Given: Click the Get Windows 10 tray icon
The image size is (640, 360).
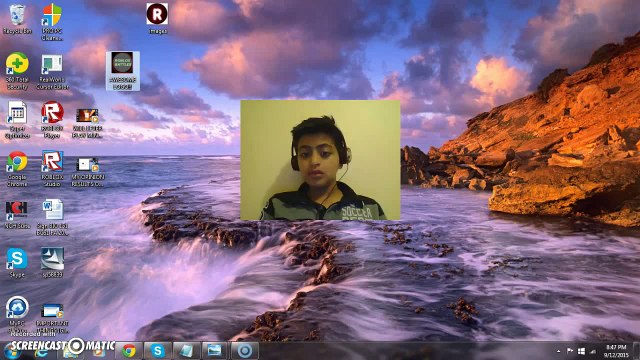Looking at the screenshot, I should (x=581, y=351).
